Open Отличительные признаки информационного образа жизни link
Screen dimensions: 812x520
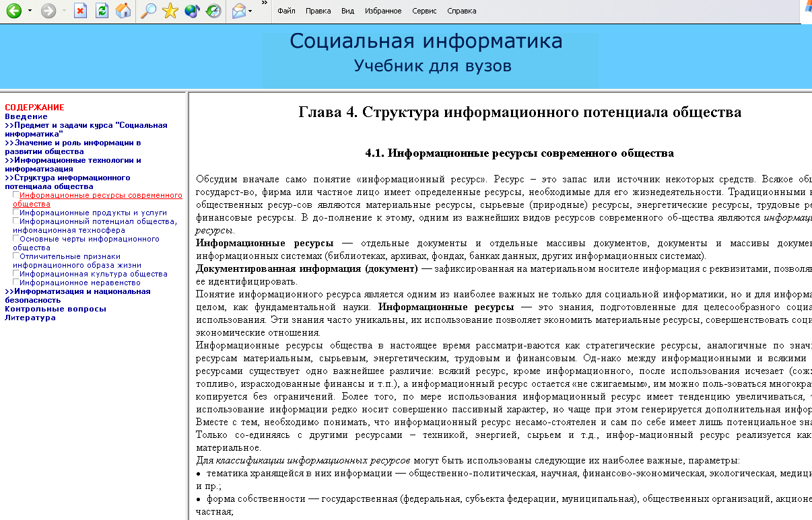click(x=77, y=260)
